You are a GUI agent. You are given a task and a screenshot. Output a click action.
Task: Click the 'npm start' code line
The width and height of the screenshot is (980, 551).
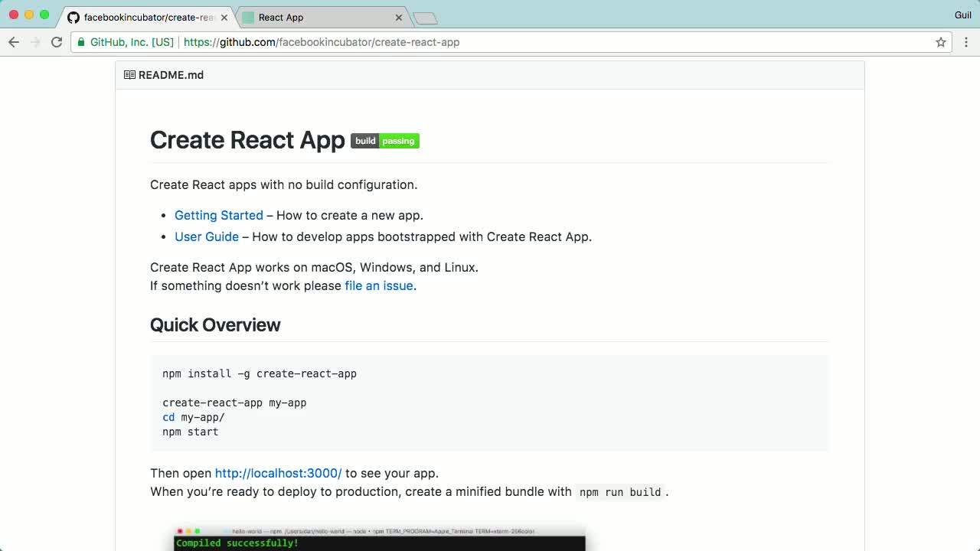(191, 432)
